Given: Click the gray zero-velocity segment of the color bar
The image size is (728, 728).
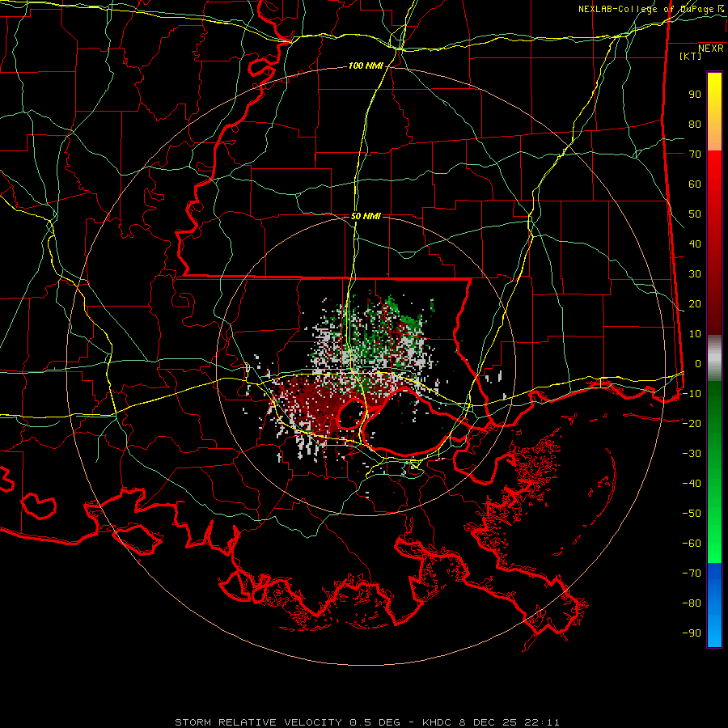Looking at the screenshot, I should point(714,358).
